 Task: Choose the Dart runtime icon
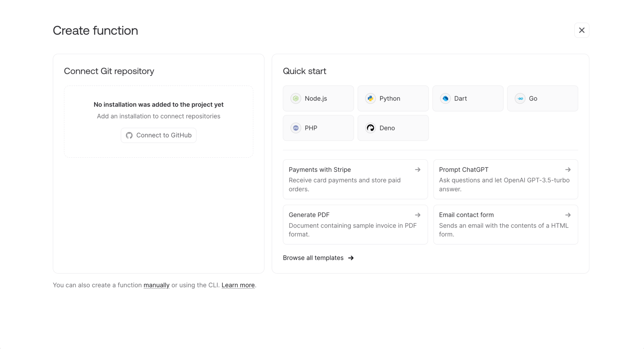pos(445,99)
